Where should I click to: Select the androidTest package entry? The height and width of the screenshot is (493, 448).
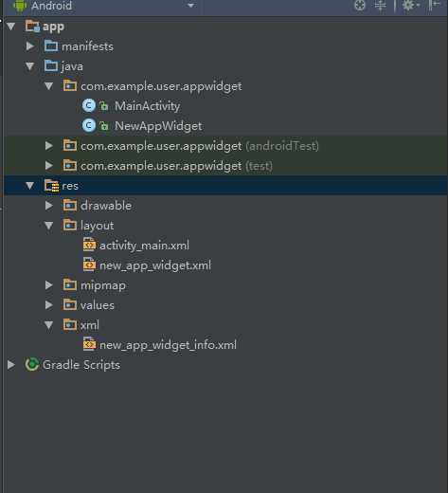(200, 146)
